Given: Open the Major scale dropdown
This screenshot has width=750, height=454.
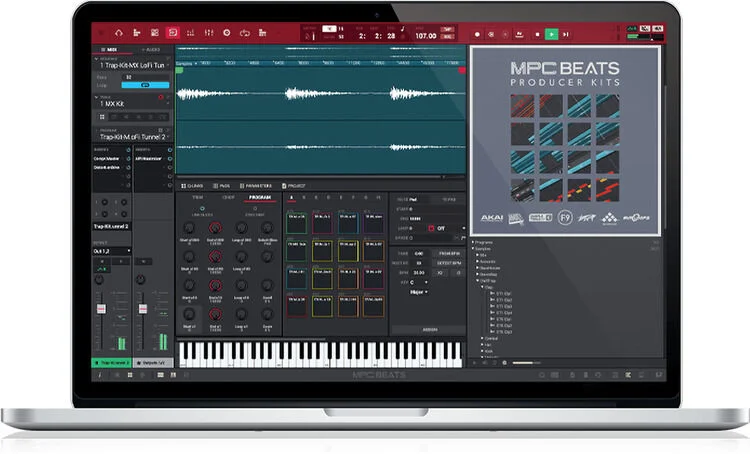Looking at the screenshot, I should pyautogui.click(x=417, y=292).
